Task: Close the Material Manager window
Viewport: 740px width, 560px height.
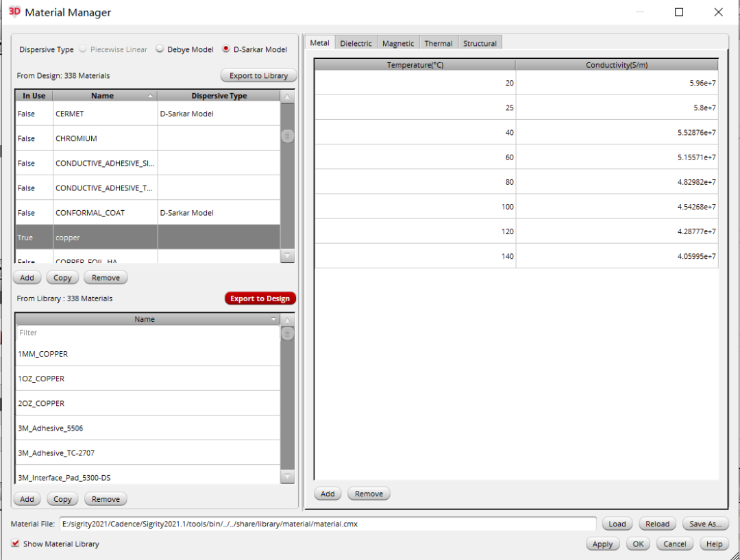Action: pos(718,12)
